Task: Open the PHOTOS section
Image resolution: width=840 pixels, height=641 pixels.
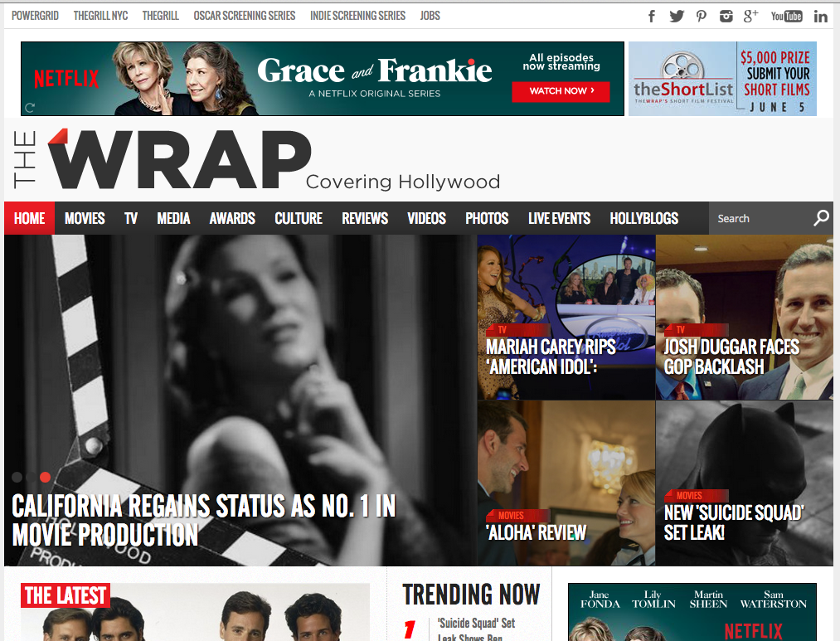Action: [x=487, y=218]
